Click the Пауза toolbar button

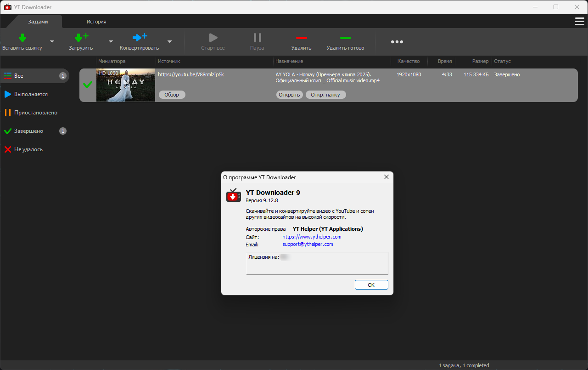(x=257, y=41)
